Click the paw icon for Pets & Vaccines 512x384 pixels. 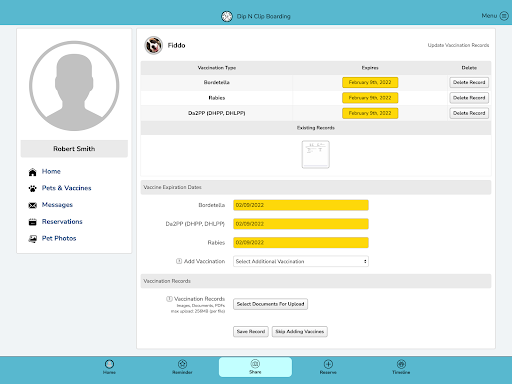coord(32,189)
